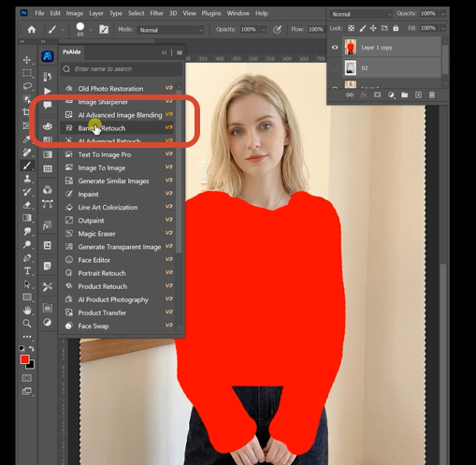Select the Path Selection tool
476x465 pixels.
click(27, 283)
